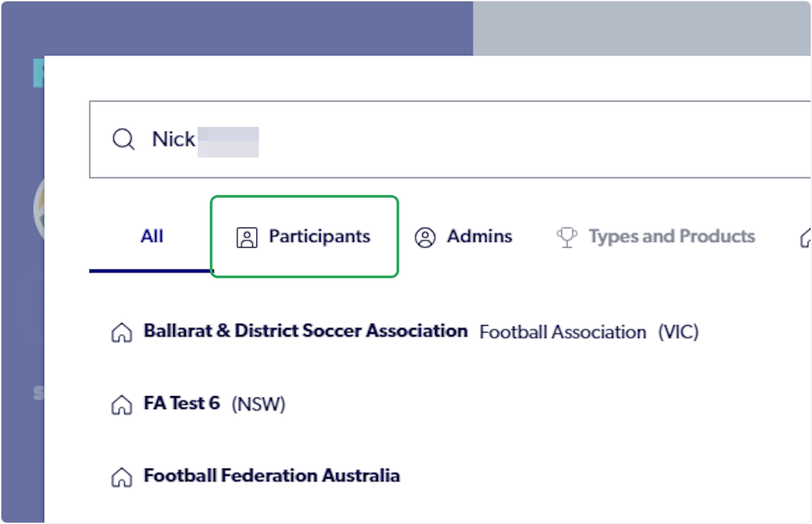This screenshot has width=812, height=524.
Task: Switch to the All tab
Action: click(152, 236)
